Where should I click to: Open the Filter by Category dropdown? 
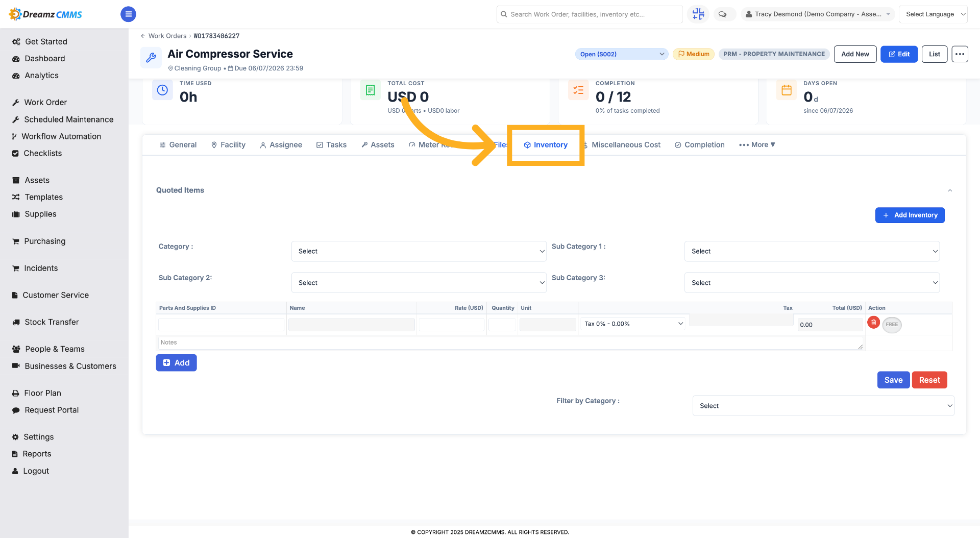(x=823, y=406)
